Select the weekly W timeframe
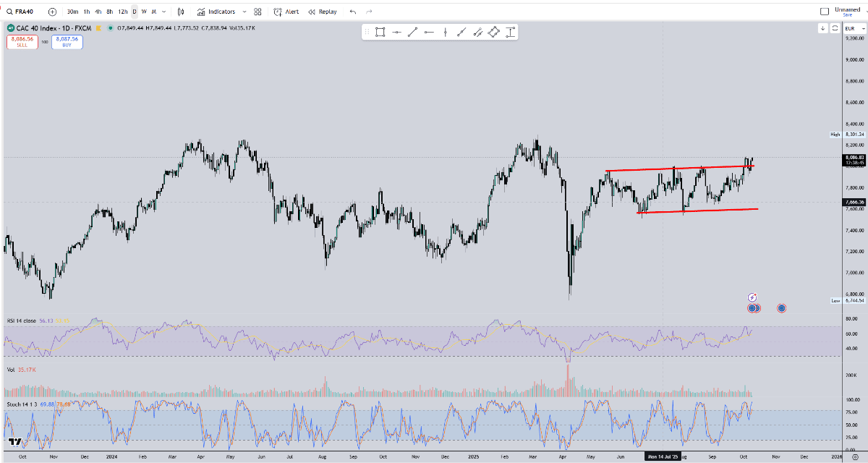 pyautogui.click(x=144, y=12)
